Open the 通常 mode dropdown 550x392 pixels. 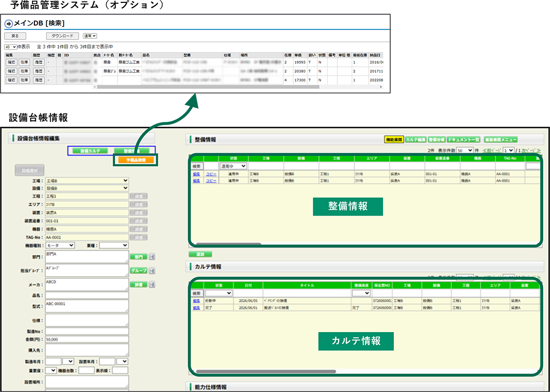pos(90,36)
